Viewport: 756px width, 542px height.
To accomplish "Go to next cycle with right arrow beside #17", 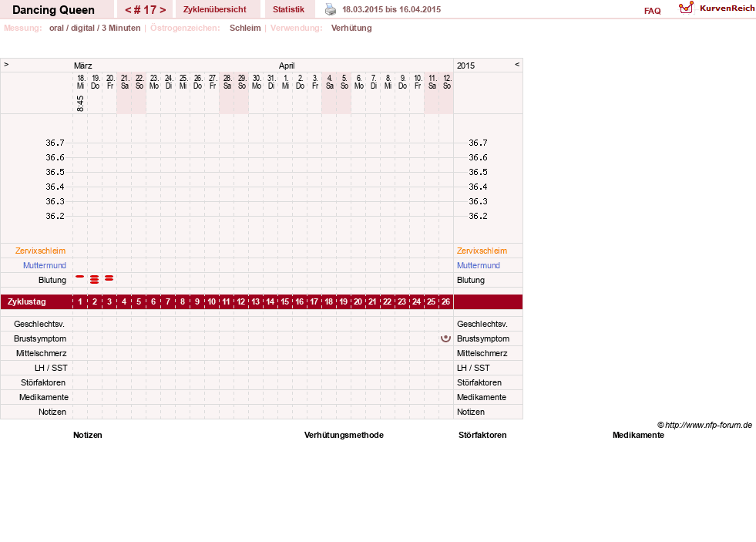I will coord(163,10).
